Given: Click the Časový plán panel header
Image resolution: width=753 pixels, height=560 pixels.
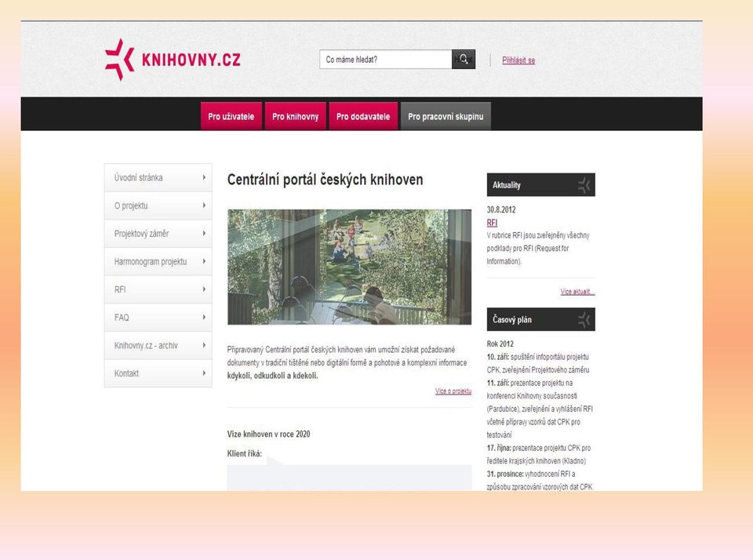Looking at the screenshot, I should click(x=540, y=319).
